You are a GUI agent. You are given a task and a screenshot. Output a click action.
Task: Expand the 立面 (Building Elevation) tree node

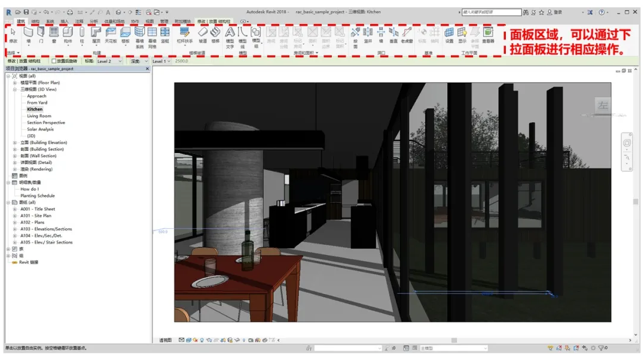(x=15, y=142)
